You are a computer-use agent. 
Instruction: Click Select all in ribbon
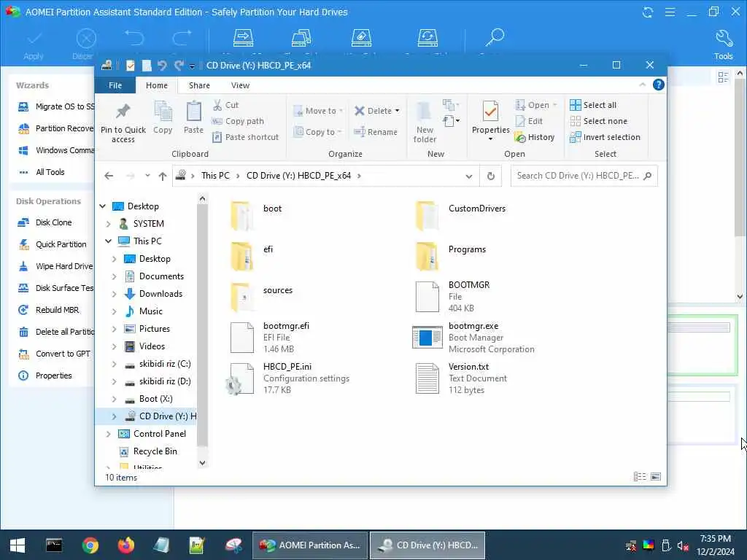click(593, 105)
